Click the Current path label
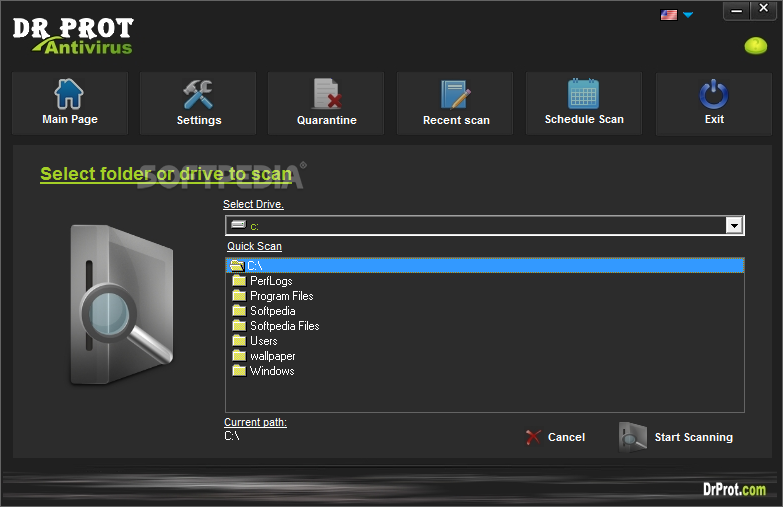The height and width of the screenshot is (507, 783). click(255, 422)
